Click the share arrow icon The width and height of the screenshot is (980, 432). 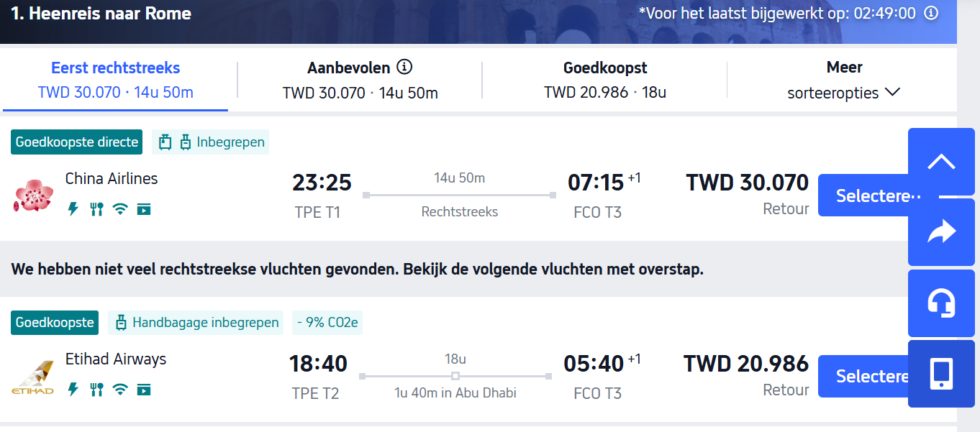tap(941, 232)
